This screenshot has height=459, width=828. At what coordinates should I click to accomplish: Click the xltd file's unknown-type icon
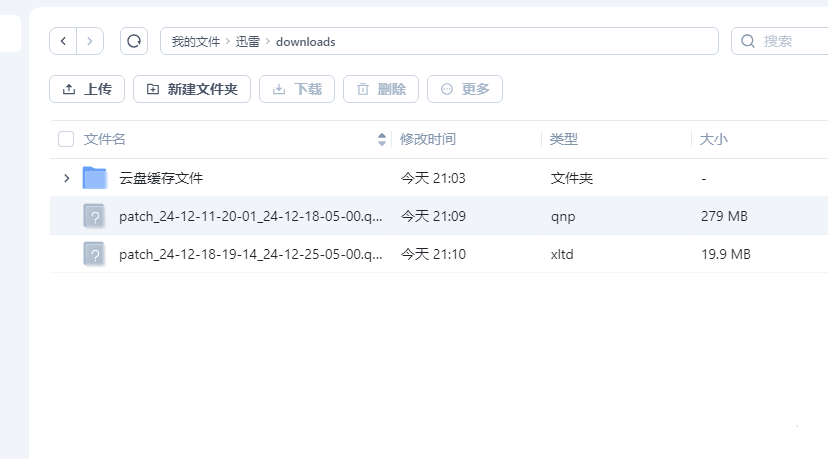95,254
